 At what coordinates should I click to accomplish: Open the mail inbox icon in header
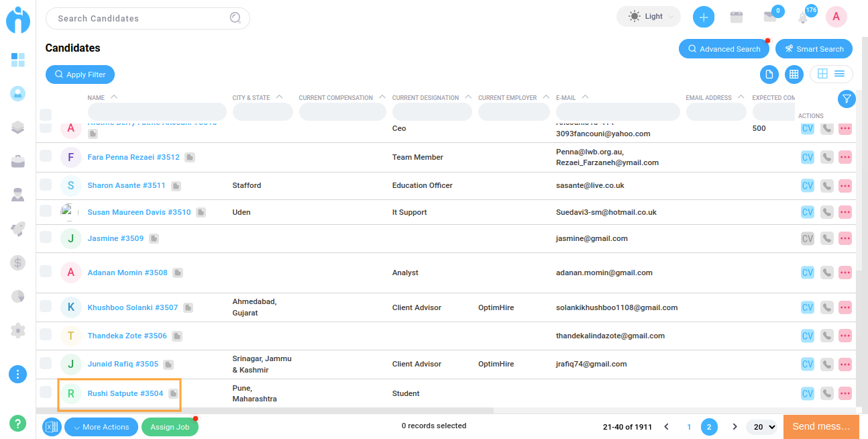769,17
